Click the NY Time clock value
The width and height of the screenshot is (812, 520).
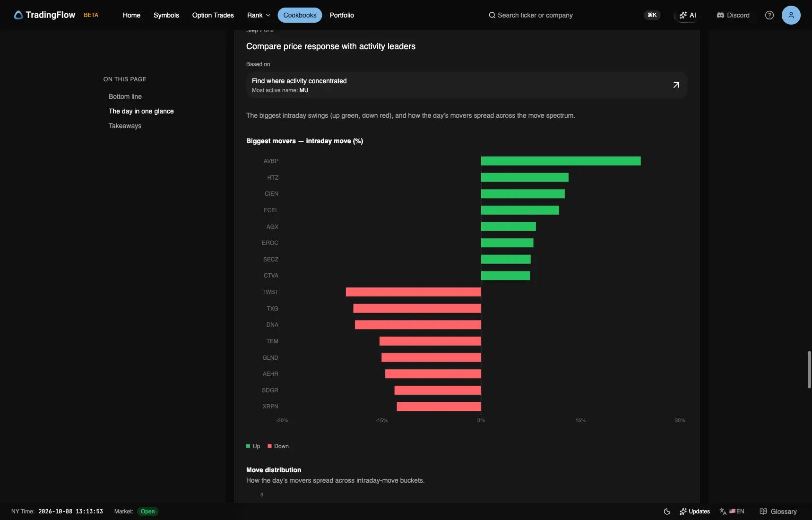click(70, 511)
